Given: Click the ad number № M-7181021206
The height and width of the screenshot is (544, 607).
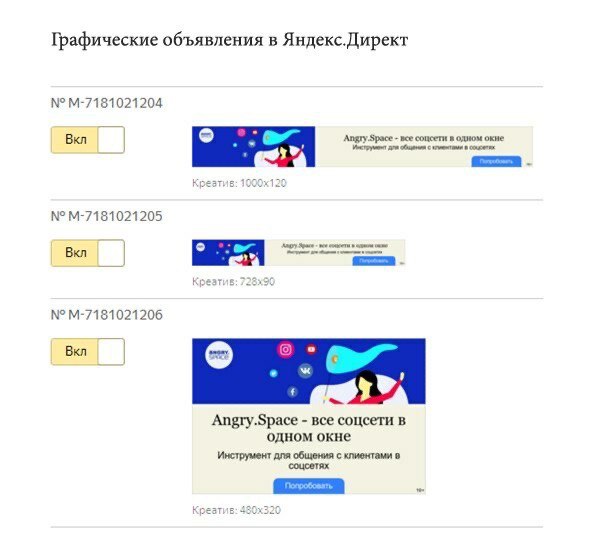Looking at the screenshot, I should [x=106, y=315].
